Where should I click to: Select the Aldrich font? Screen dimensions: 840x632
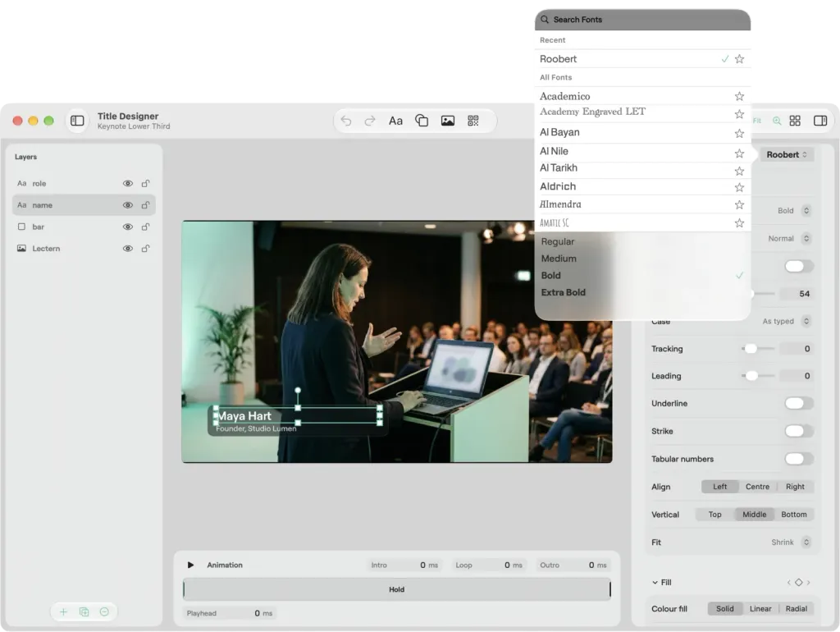point(558,186)
